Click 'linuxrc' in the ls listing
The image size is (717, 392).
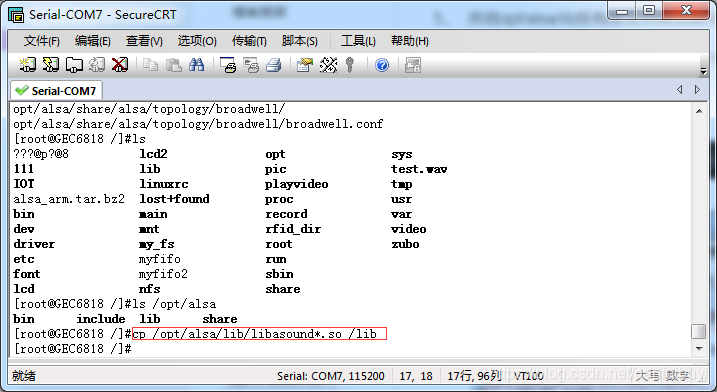[164, 184]
